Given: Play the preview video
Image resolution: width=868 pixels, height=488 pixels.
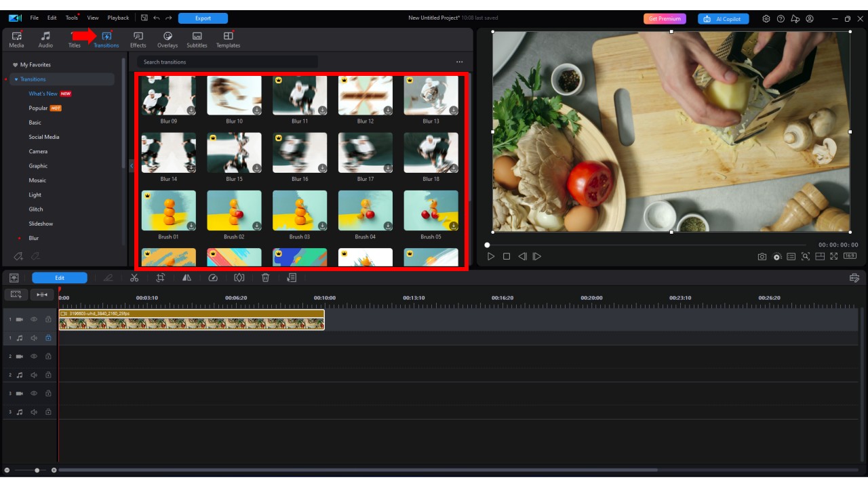Looking at the screenshot, I should (x=491, y=256).
